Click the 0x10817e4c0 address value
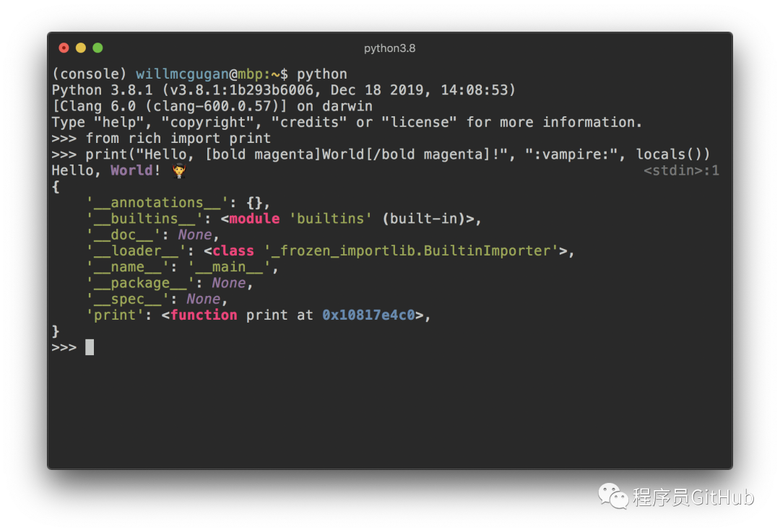 (x=368, y=315)
